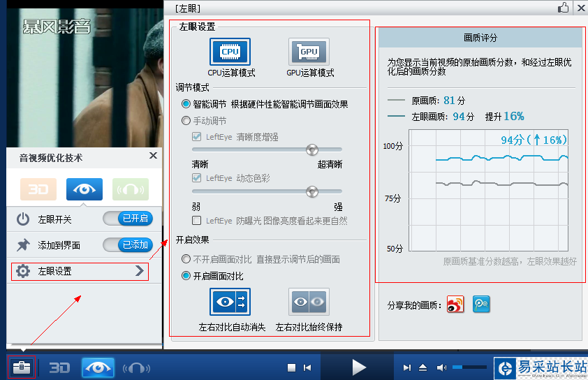Open 左眼设置 submenu arrow

(140, 271)
